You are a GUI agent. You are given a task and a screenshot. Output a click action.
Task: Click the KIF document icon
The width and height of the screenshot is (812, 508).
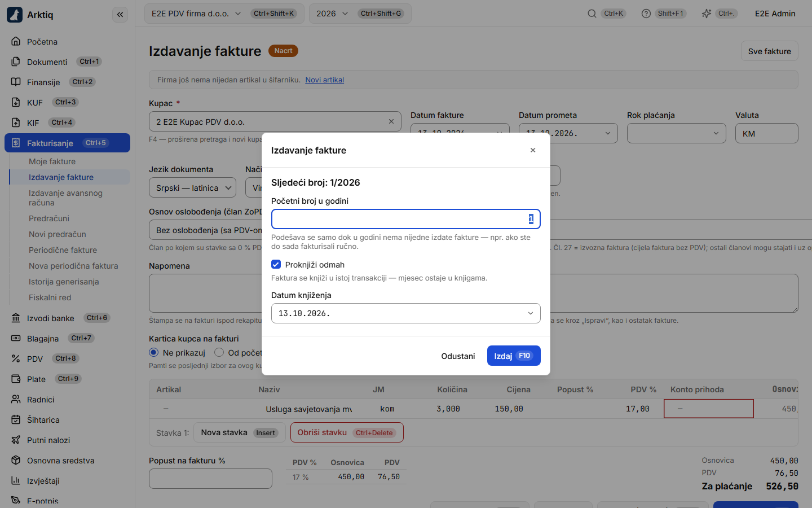[x=16, y=122]
